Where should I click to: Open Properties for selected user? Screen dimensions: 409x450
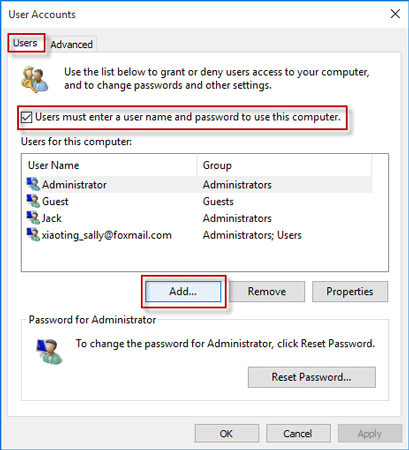pyautogui.click(x=350, y=291)
